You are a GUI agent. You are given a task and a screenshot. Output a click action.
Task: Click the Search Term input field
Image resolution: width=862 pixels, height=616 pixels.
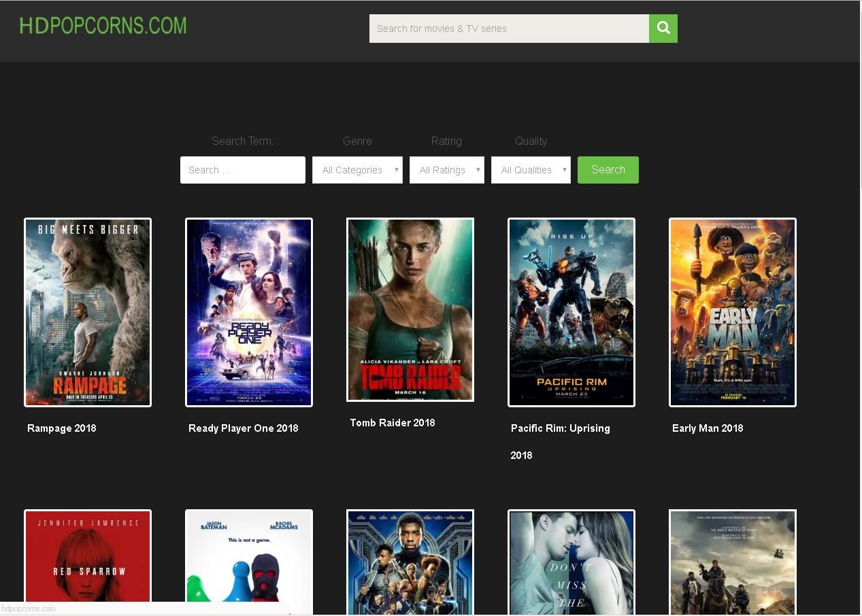[x=243, y=170]
